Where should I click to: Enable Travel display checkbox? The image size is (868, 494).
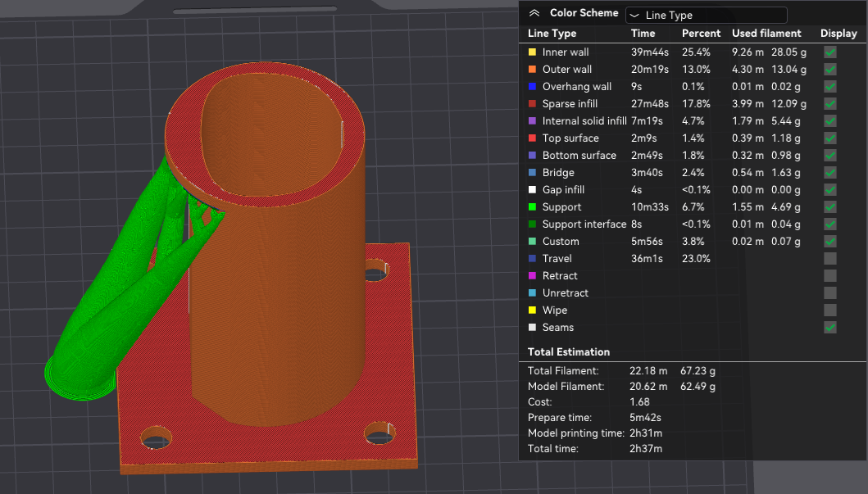[x=829, y=258]
